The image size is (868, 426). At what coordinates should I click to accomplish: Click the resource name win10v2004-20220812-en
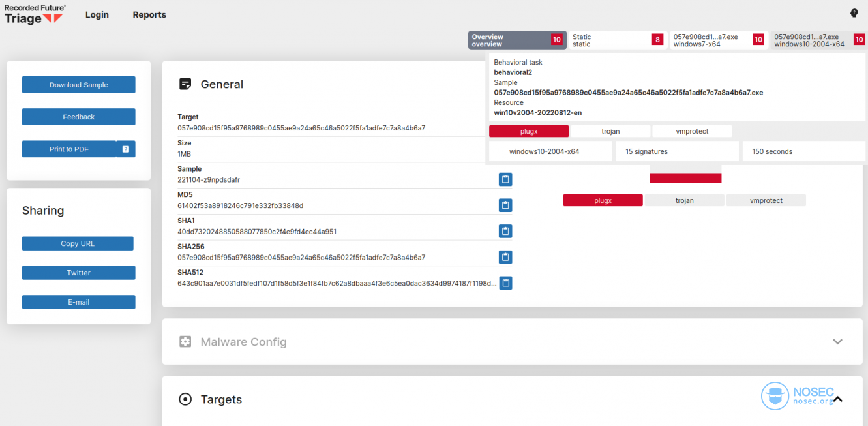538,113
